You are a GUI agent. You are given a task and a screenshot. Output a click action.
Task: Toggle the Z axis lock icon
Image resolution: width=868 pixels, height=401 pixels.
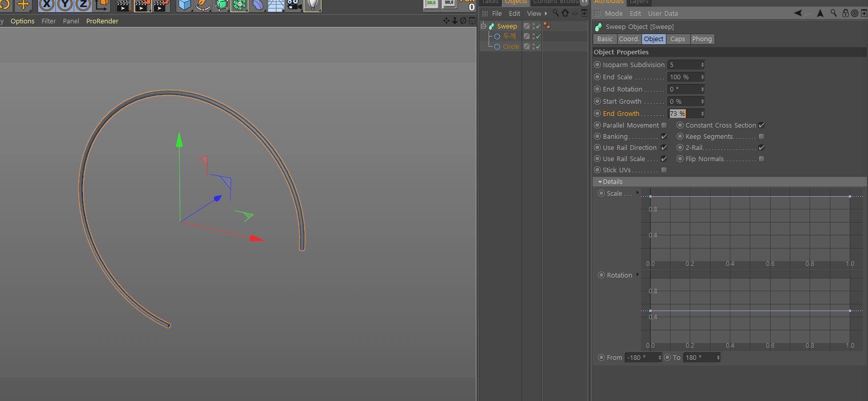(x=83, y=5)
